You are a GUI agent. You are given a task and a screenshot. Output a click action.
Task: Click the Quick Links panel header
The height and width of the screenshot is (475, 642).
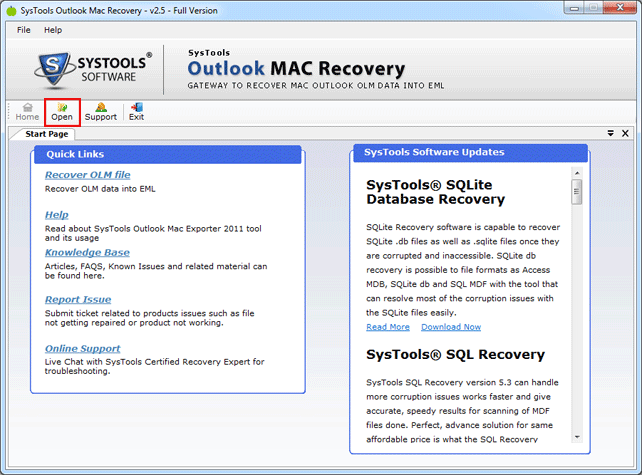pos(168,154)
